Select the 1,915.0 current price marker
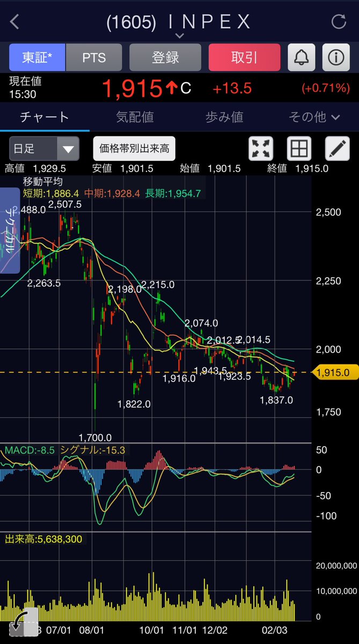 click(335, 372)
